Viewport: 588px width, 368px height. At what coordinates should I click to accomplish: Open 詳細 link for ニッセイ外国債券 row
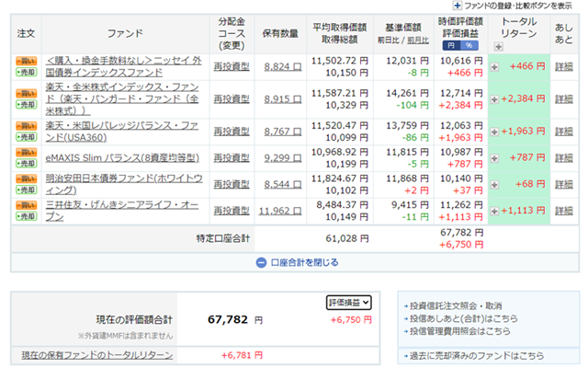[563, 66]
